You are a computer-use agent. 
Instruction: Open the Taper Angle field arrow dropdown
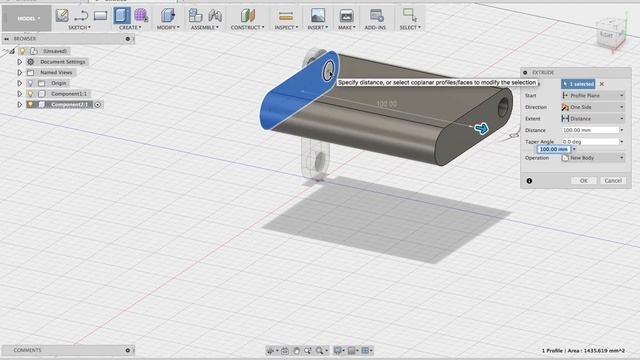coord(622,142)
